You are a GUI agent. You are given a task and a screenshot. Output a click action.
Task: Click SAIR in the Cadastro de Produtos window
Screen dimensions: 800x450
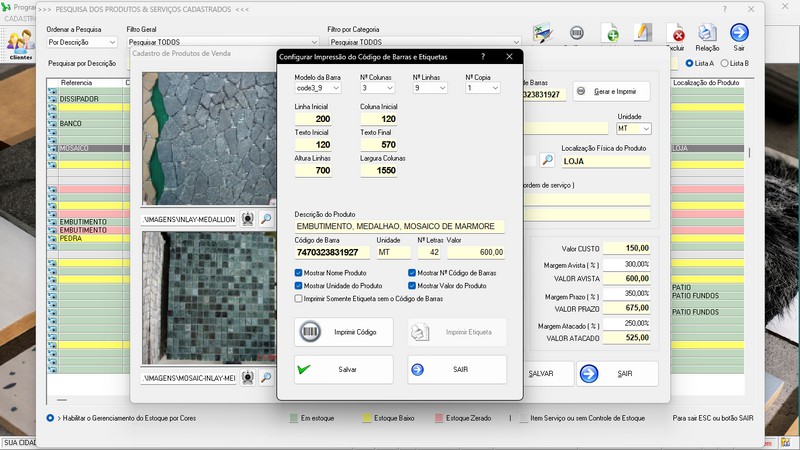point(617,373)
